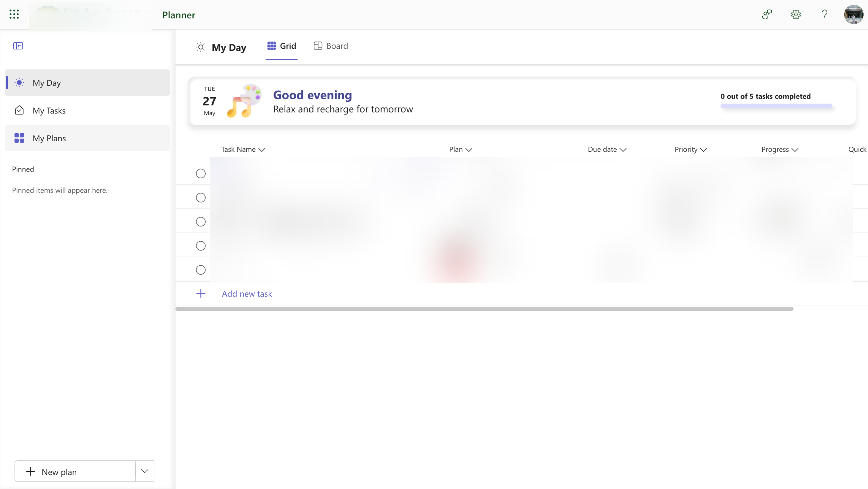This screenshot has height=489, width=868.
Task: Click the Add new task link
Action: click(247, 294)
